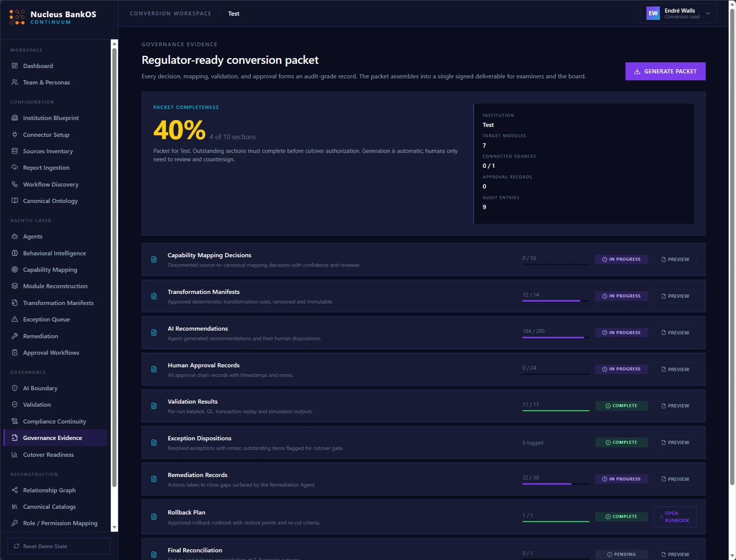The height and width of the screenshot is (560, 736).
Task: Click the Pending badge on Final Reconciliation
Action: coord(621,554)
